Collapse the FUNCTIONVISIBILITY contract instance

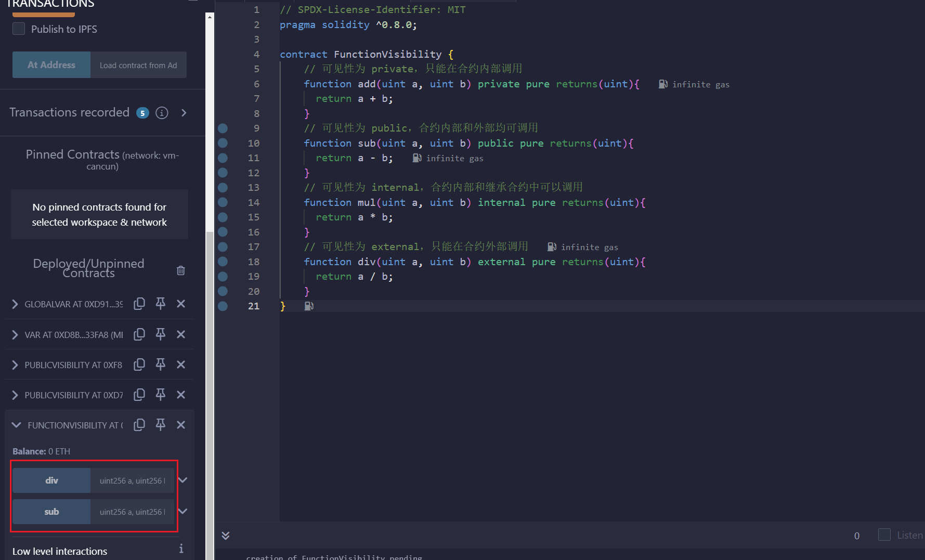[16, 425]
